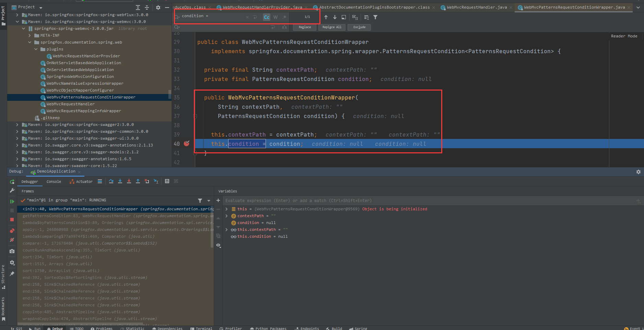This screenshot has width=644, height=330.
Task: Expand the this variable in Variables panel
Action: (226, 209)
